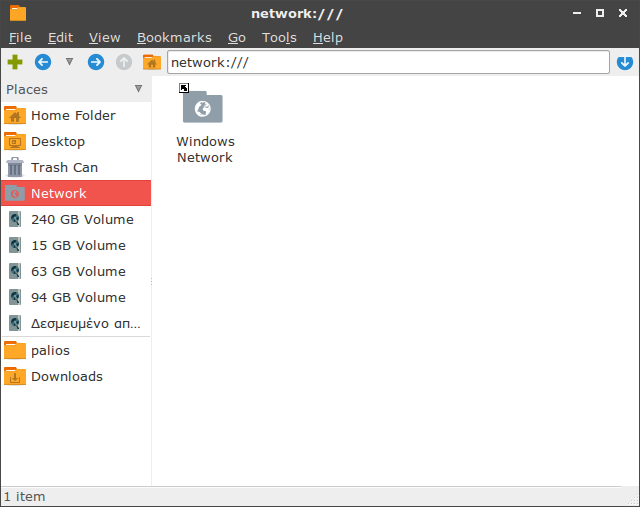This screenshot has height=507, width=640.
Task: Go forward with the blue right arrow
Action: (96, 62)
